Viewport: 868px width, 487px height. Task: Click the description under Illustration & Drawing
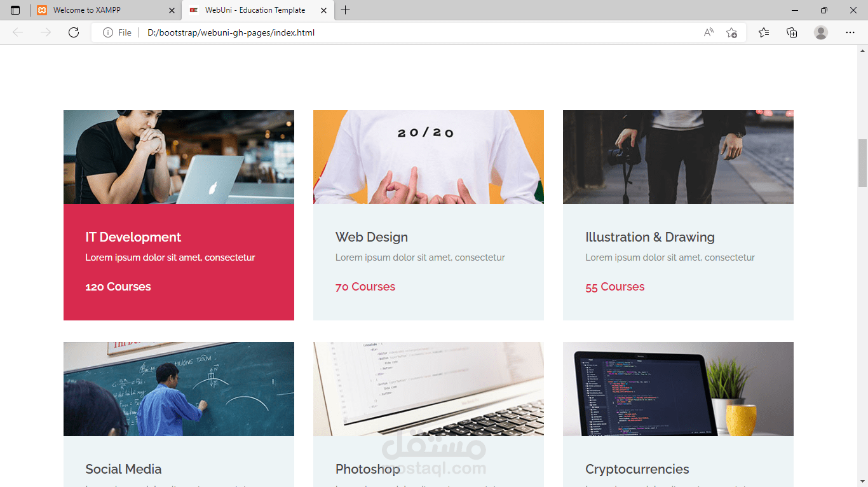coord(670,257)
